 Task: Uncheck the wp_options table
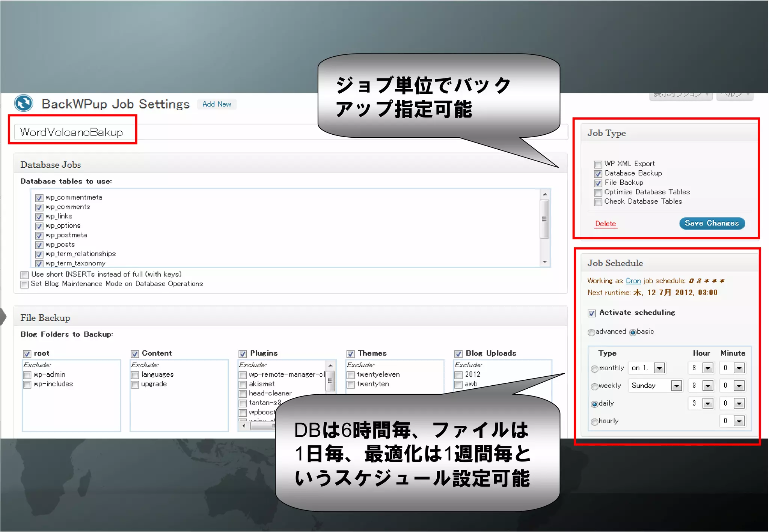(39, 226)
